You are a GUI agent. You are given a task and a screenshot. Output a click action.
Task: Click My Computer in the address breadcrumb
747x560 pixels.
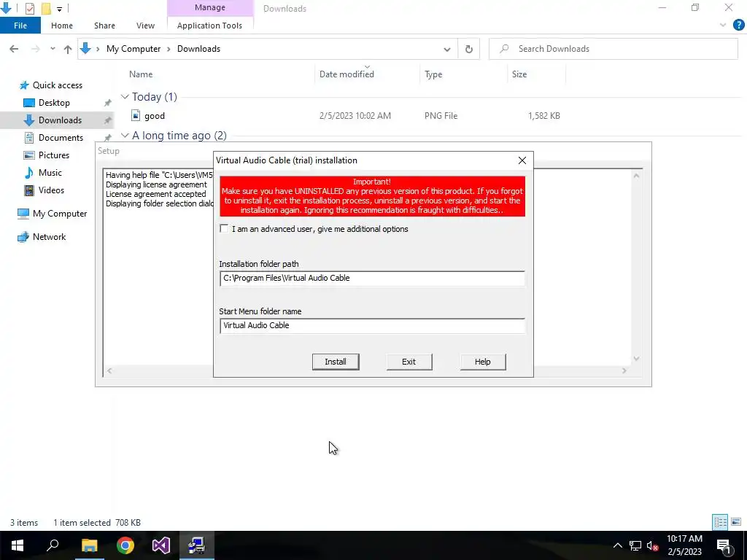(x=133, y=49)
